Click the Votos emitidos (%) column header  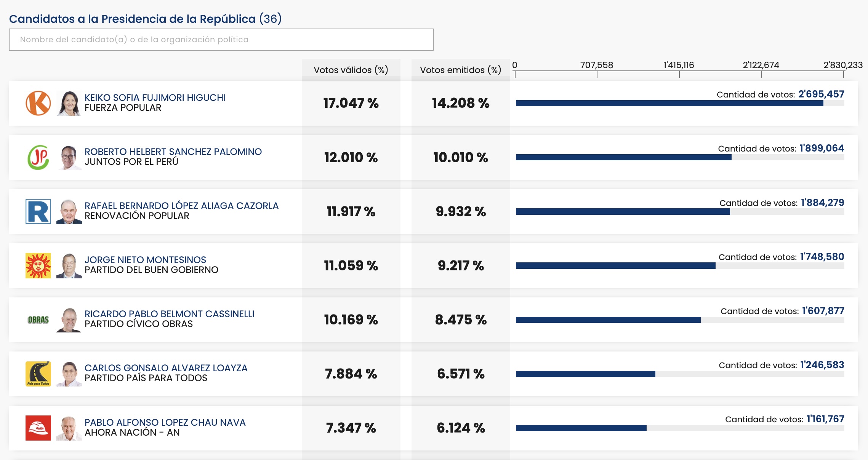(461, 70)
